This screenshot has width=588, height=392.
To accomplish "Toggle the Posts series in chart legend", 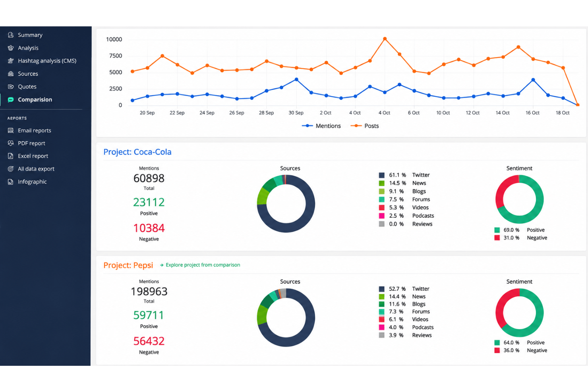I will (365, 126).
